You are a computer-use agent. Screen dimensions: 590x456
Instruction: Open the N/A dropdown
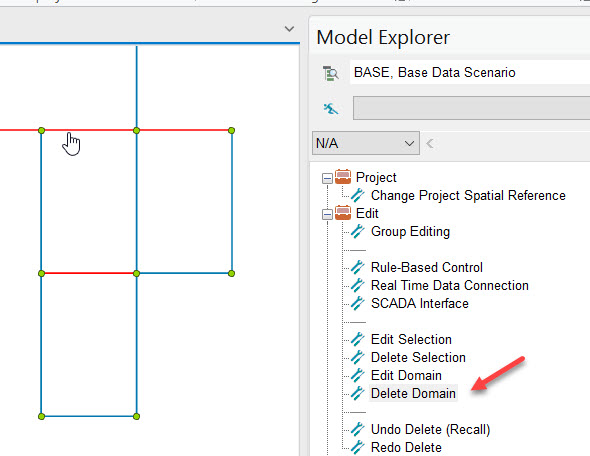pyautogui.click(x=366, y=143)
